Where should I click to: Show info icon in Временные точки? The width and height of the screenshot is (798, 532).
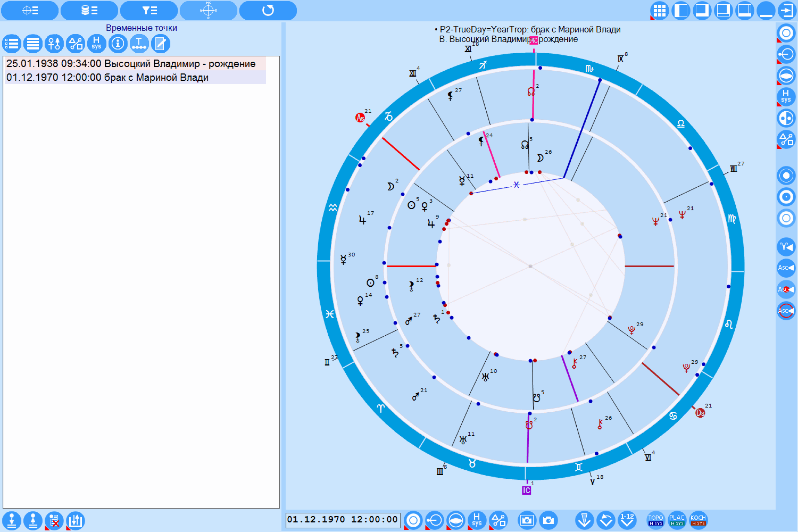coord(118,44)
